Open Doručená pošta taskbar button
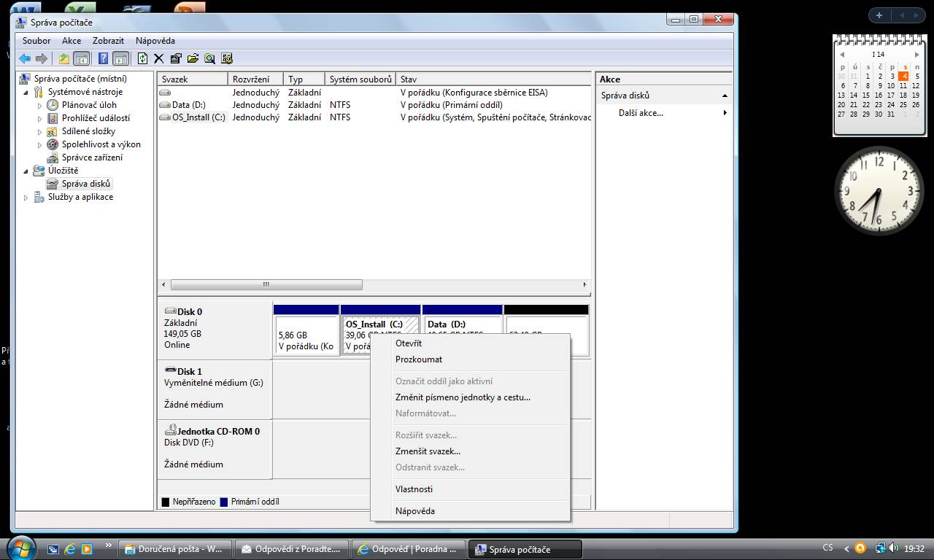The height and width of the screenshot is (560, 934). (x=175, y=549)
